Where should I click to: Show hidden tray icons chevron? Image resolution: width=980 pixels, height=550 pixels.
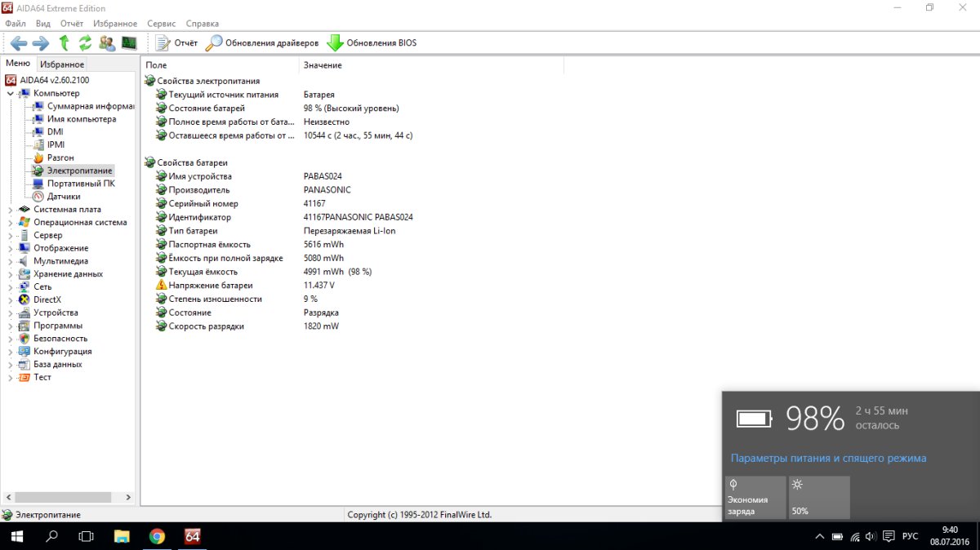click(x=820, y=536)
